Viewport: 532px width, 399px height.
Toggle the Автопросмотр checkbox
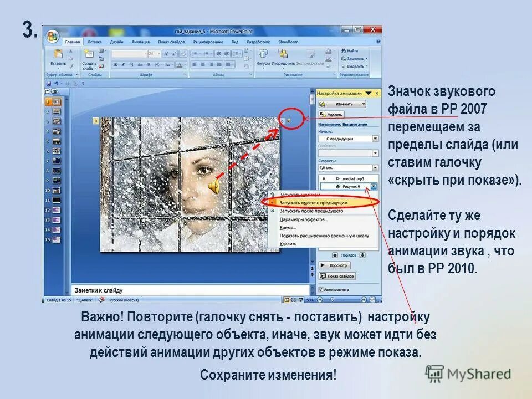(322, 288)
